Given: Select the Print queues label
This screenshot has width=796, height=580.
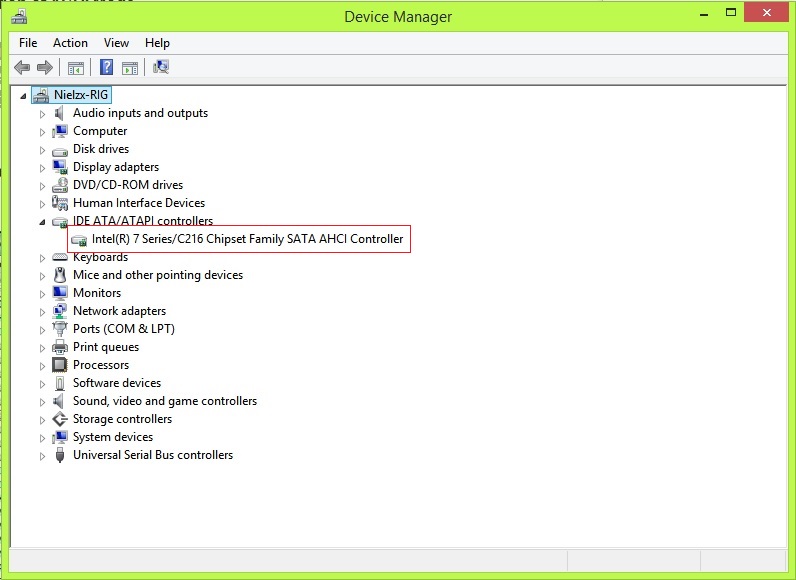Looking at the screenshot, I should tap(106, 347).
